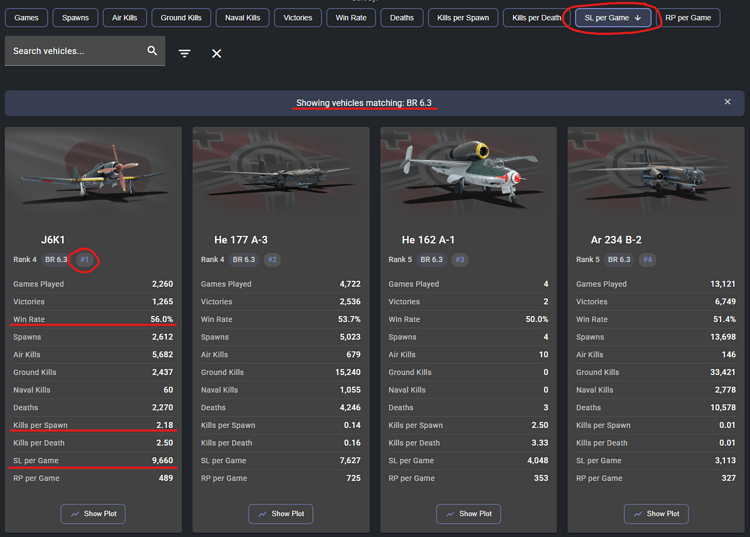Viewport: 750px width, 537px height.
Task: Select the Air Kills sort chip
Action: [x=125, y=18]
